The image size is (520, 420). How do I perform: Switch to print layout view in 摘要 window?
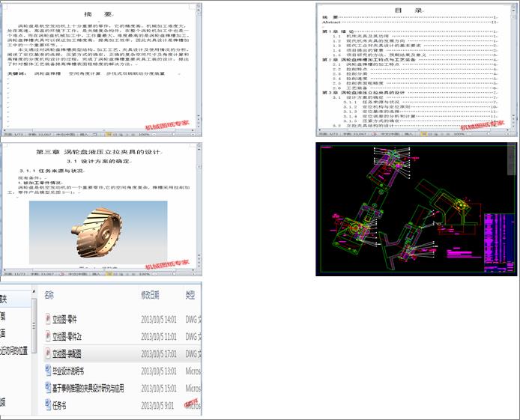click(109, 135)
